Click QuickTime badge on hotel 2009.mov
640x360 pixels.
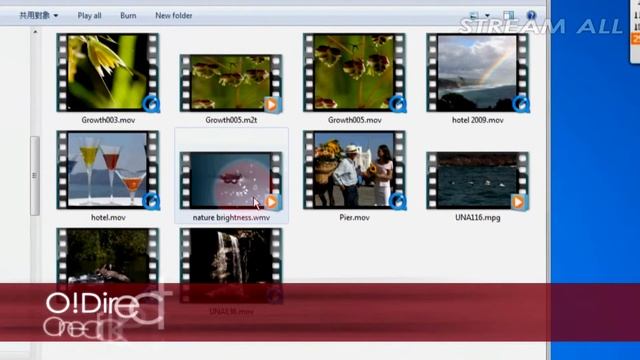click(x=521, y=104)
